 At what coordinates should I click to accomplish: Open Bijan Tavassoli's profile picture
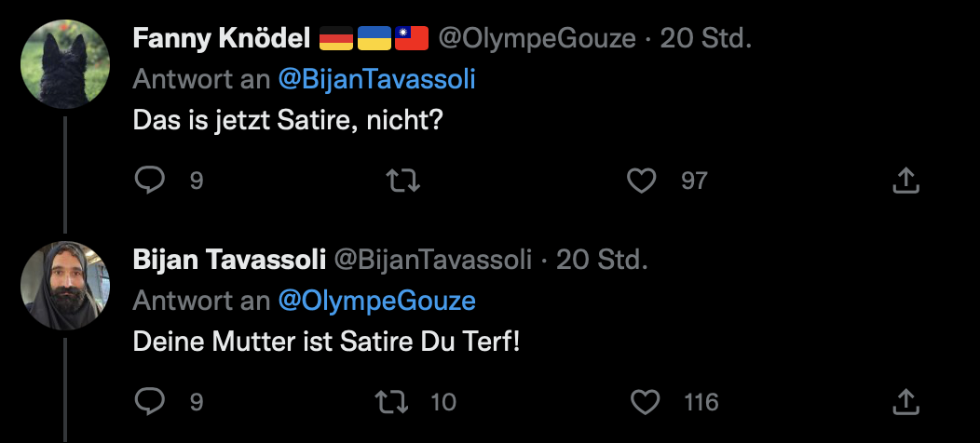tap(65, 286)
